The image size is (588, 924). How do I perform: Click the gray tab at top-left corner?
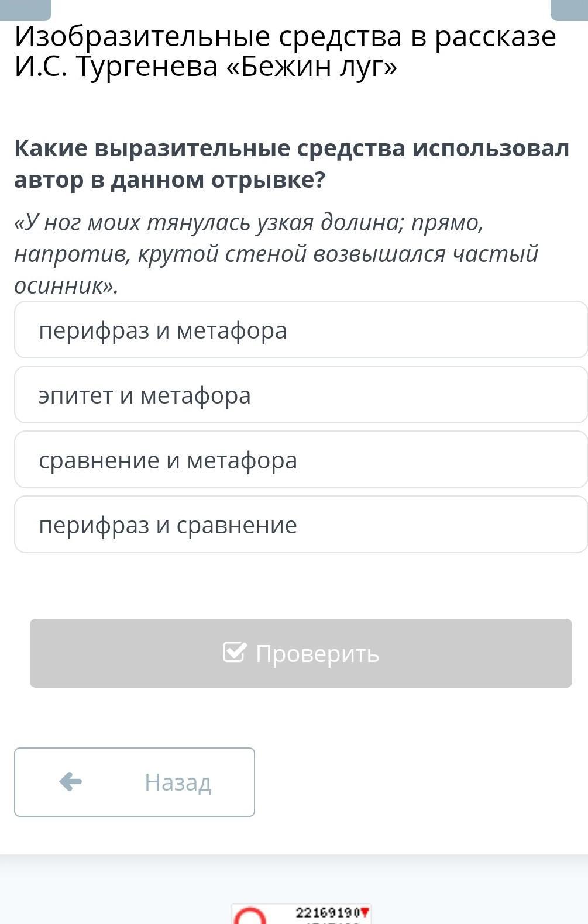tap(26, 9)
